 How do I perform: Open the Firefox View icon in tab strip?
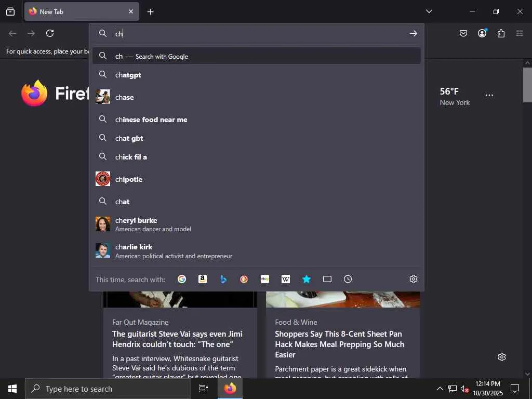(x=10, y=11)
